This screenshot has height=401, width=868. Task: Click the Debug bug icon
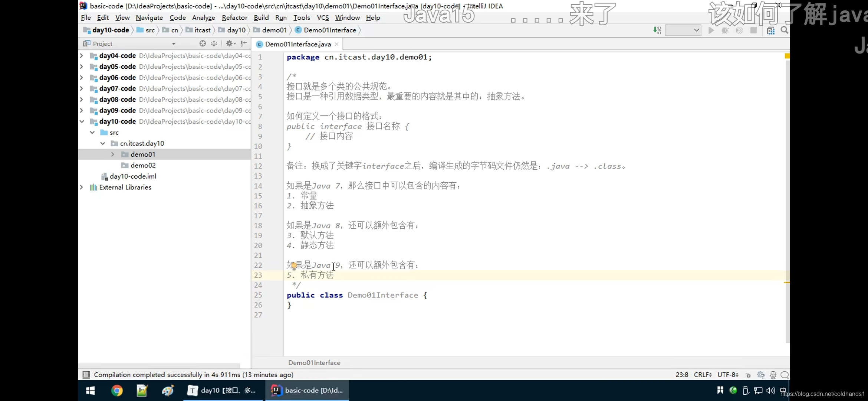pos(725,30)
